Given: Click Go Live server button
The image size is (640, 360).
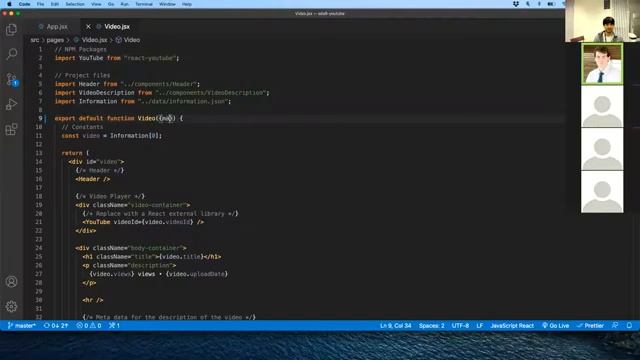Looking at the screenshot, I should (x=555, y=326).
